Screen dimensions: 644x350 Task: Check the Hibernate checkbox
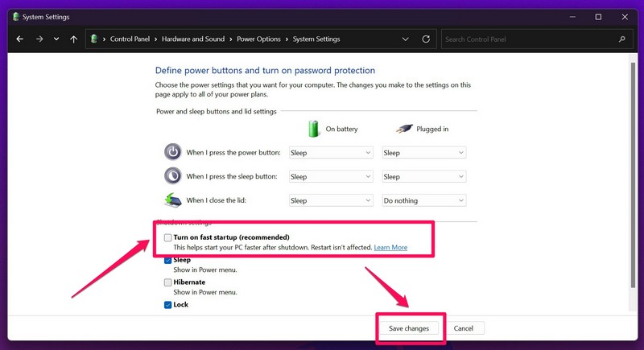point(167,282)
